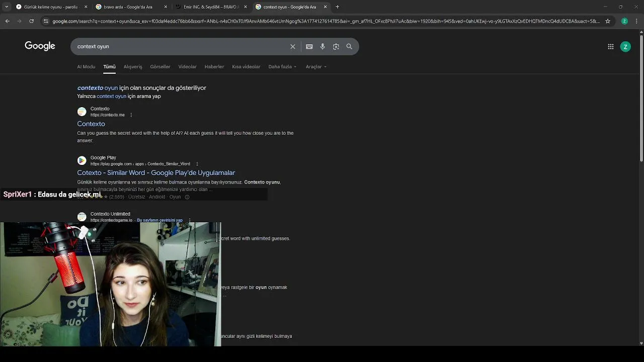
Task: Select the Tümü search tab
Action: [x=109, y=67]
